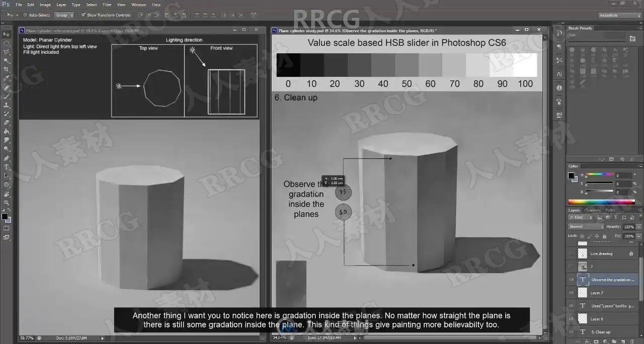Open the Fill slider dropdown arrow

pyautogui.click(x=638, y=236)
